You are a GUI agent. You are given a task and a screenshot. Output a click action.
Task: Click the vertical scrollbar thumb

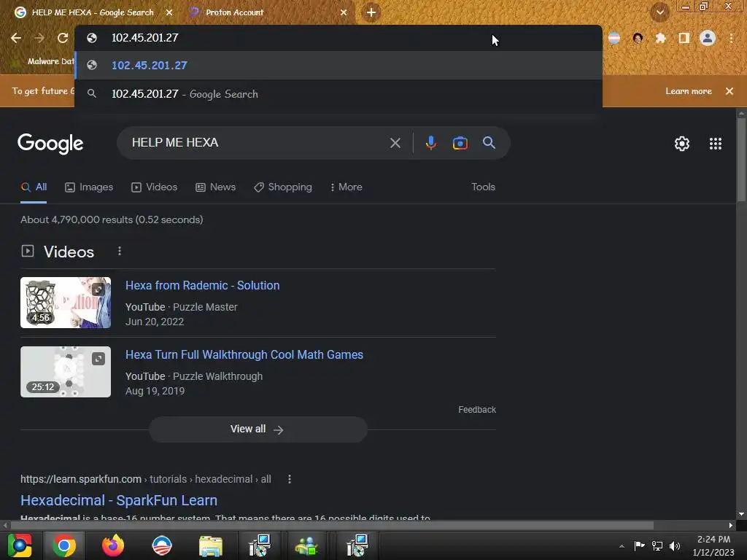(741, 160)
